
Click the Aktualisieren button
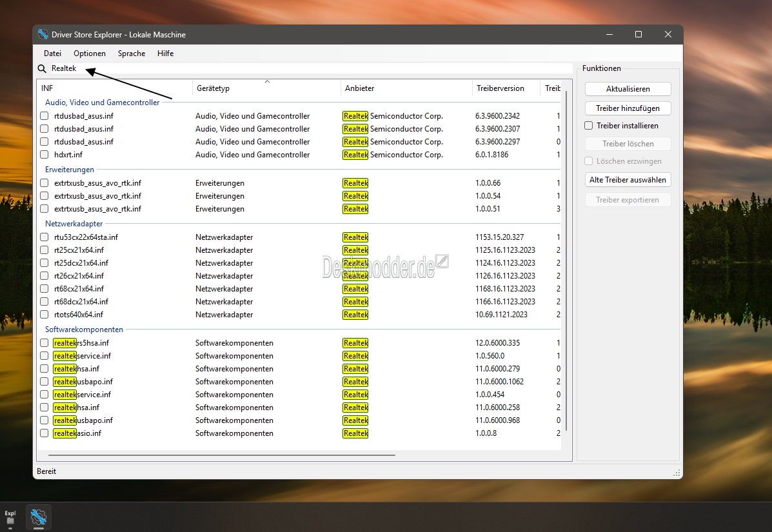point(628,89)
